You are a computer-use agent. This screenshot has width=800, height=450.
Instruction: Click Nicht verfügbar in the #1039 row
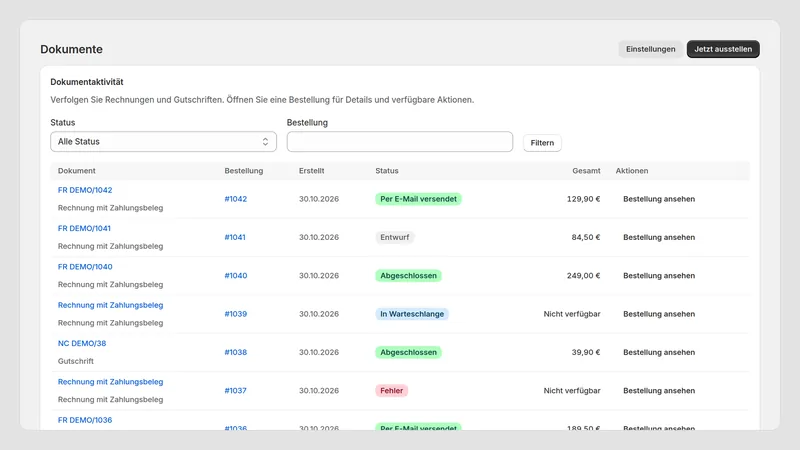click(x=572, y=314)
